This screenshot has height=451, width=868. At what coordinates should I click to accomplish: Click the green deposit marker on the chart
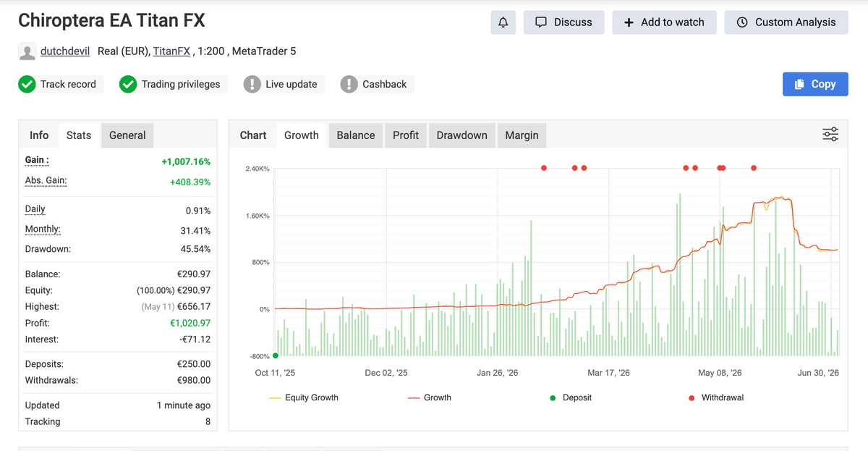[x=276, y=355]
